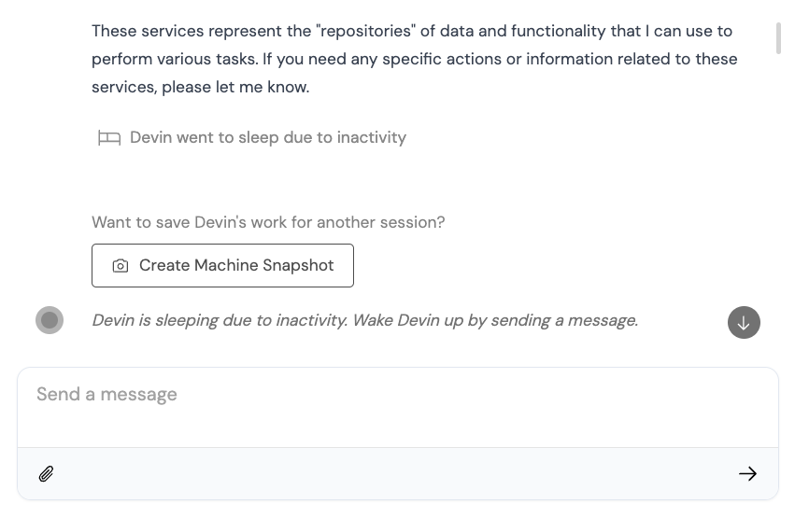Click the vertical scrollbar thumb of the chat
The height and width of the screenshot is (532, 795).
click(x=778, y=38)
